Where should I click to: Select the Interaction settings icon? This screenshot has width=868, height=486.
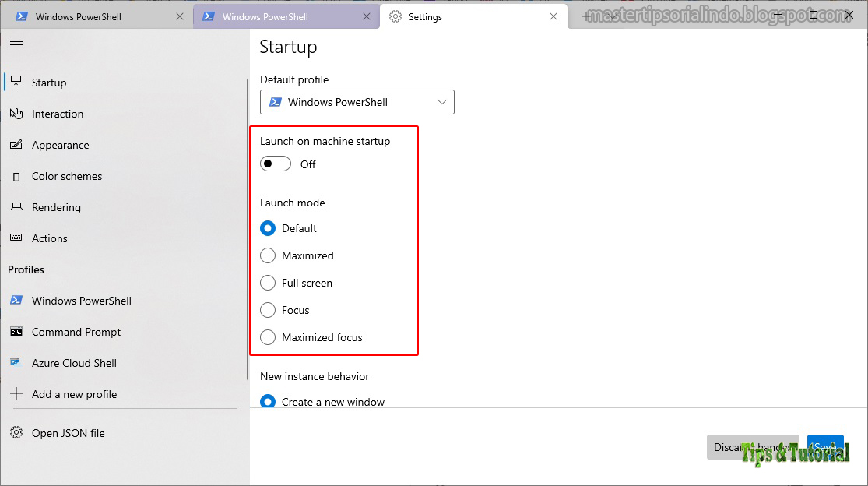click(x=16, y=114)
